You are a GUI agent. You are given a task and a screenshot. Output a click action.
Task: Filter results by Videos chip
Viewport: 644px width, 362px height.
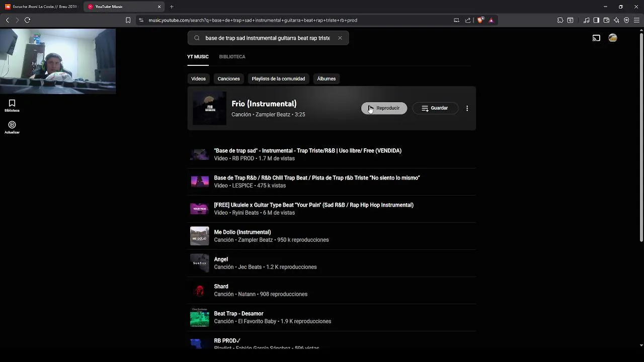[x=198, y=79]
